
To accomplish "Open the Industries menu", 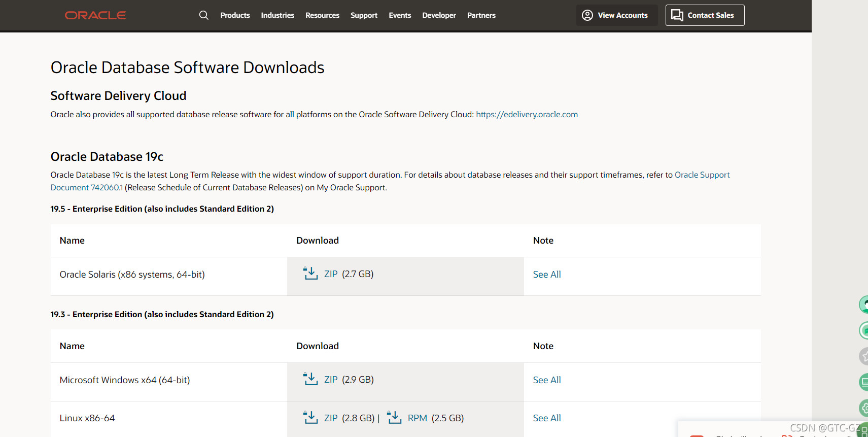I will click(x=277, y=15).
